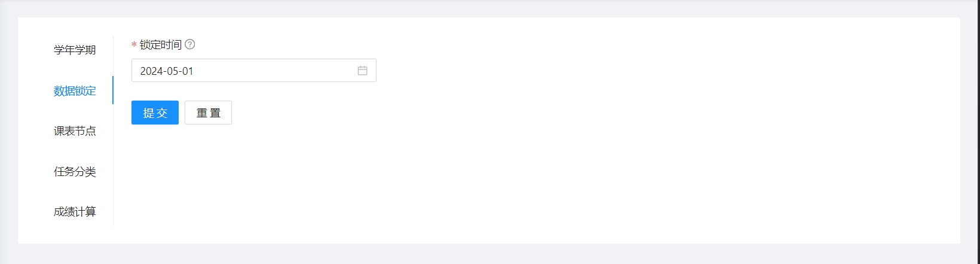
Task: Navigate to grade calculation settings tab
Action: click(75, 211)
